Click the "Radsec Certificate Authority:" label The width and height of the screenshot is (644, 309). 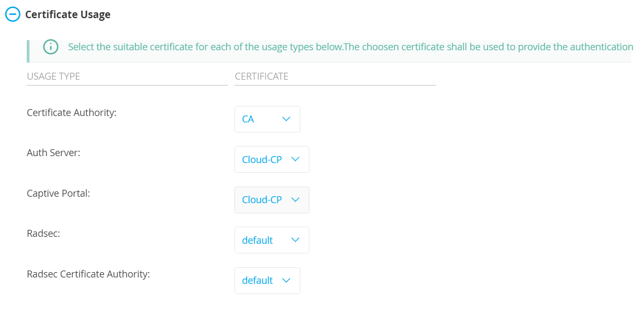click(88, 274)
